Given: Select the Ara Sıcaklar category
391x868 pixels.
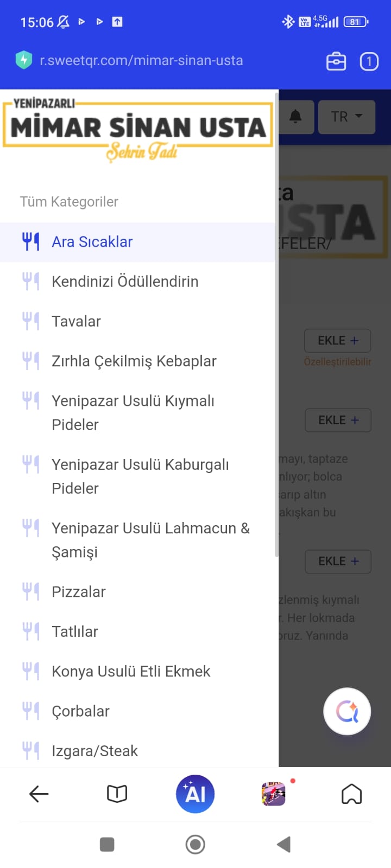Looking at the screenshot, I should 92,242.
